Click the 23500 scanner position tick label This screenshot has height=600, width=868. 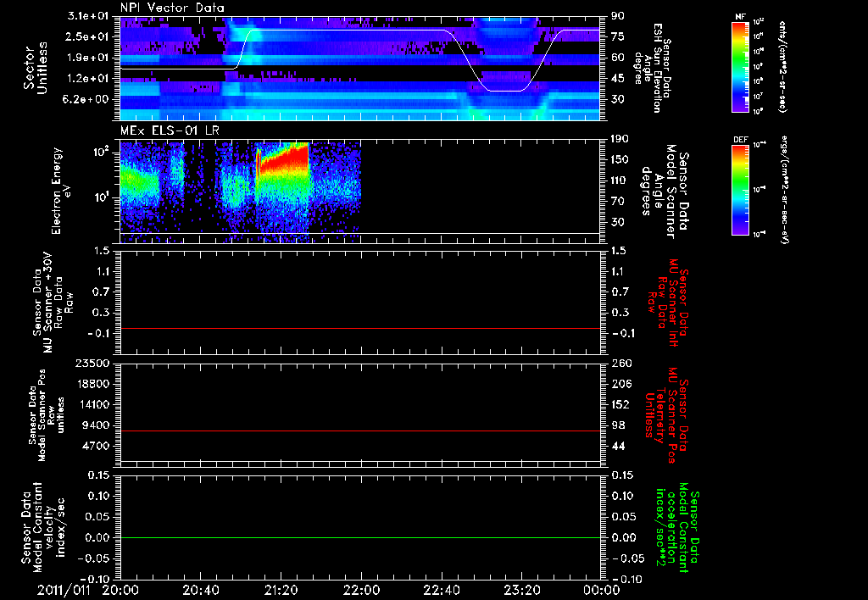coord(93,364)
